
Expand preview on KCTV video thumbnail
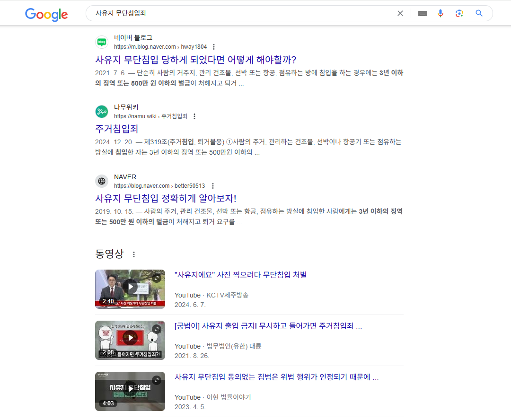(157, 278)
